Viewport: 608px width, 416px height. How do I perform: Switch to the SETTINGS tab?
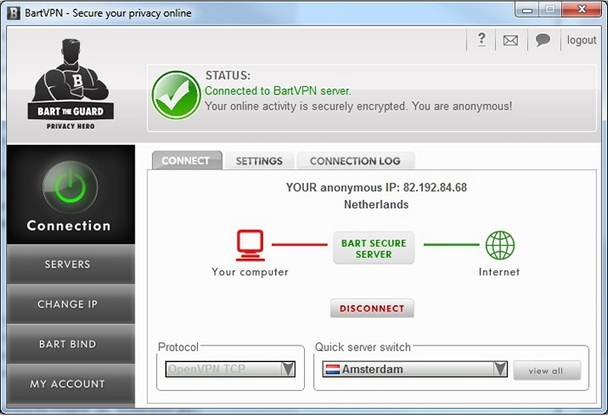(259, 161)
